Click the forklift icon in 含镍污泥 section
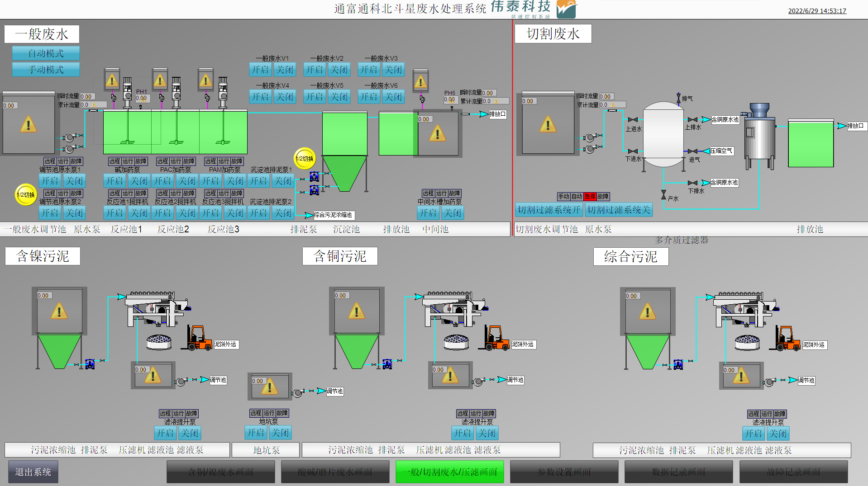 pos(197,338)
